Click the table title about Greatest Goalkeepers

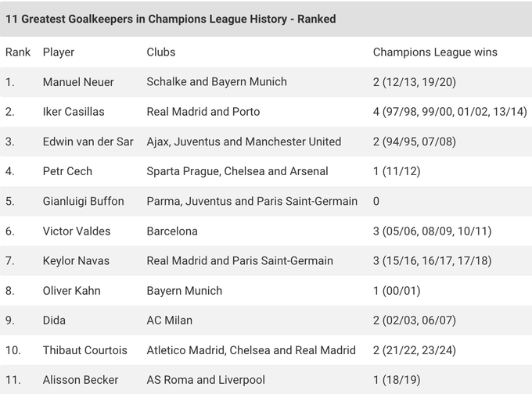pyautogui.click(x=171, y=18)
